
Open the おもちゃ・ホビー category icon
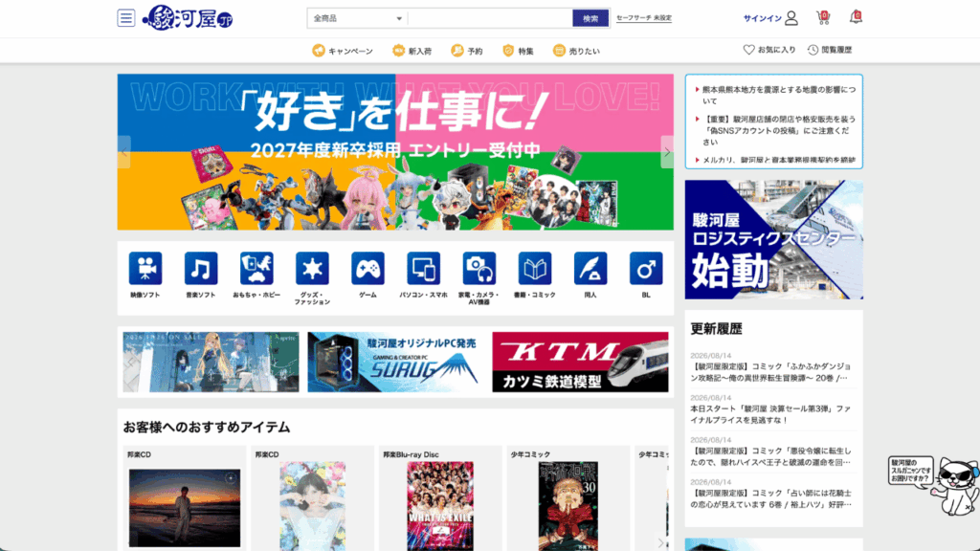click(x=256, y=269)
